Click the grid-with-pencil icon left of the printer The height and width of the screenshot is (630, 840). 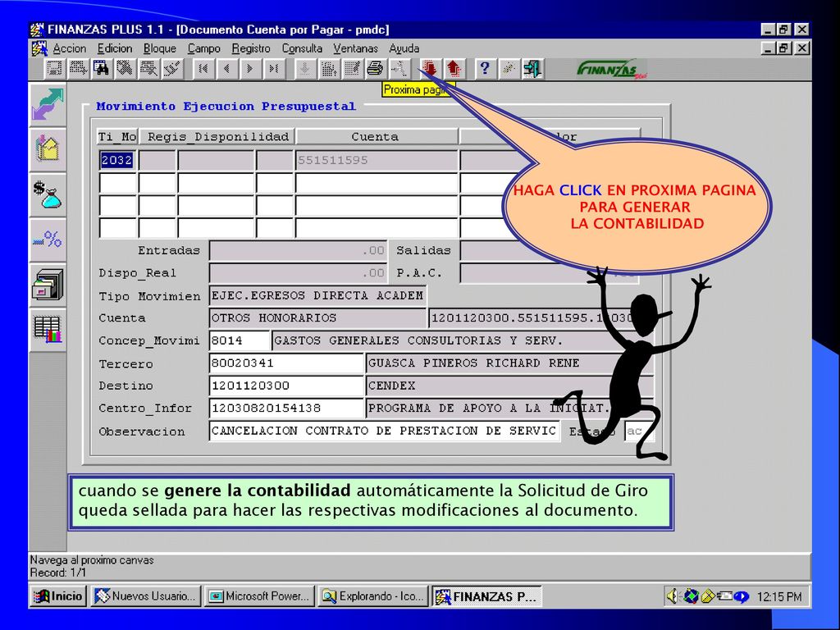coord(351,69)
